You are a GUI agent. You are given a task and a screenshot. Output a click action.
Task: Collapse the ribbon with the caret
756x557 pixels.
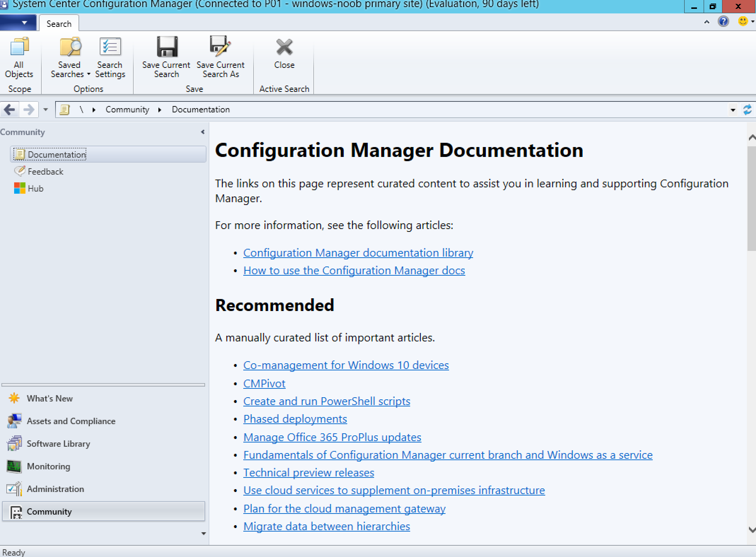click(706, 22)
